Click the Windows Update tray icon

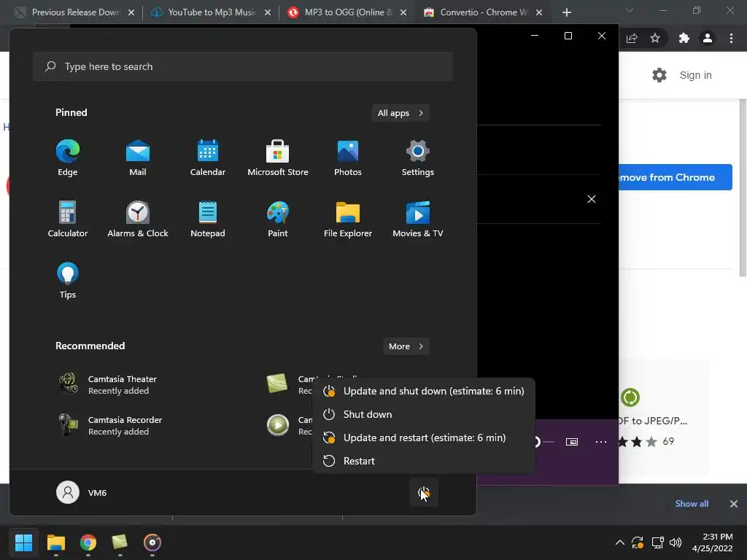(638, 542)
